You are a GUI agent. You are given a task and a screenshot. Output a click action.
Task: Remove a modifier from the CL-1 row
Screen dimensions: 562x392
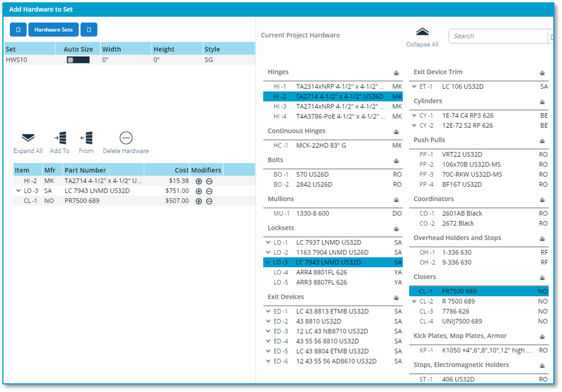[209, 201]
